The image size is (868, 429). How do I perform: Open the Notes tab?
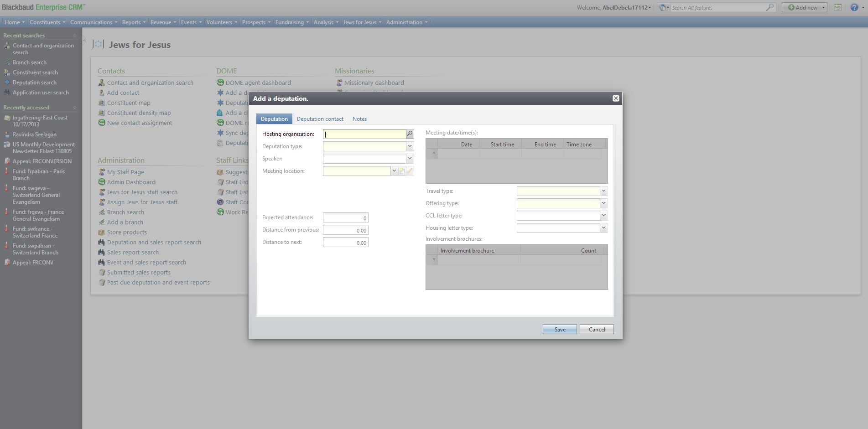tap(359, 119)
